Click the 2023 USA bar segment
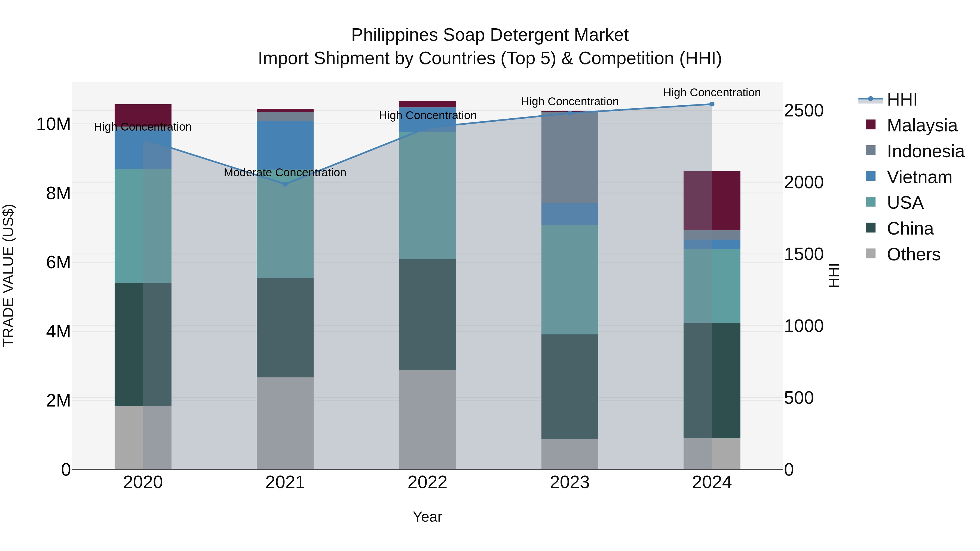This screenshot has height=551, width=980. pyautogui.click(x=570, y=280)
